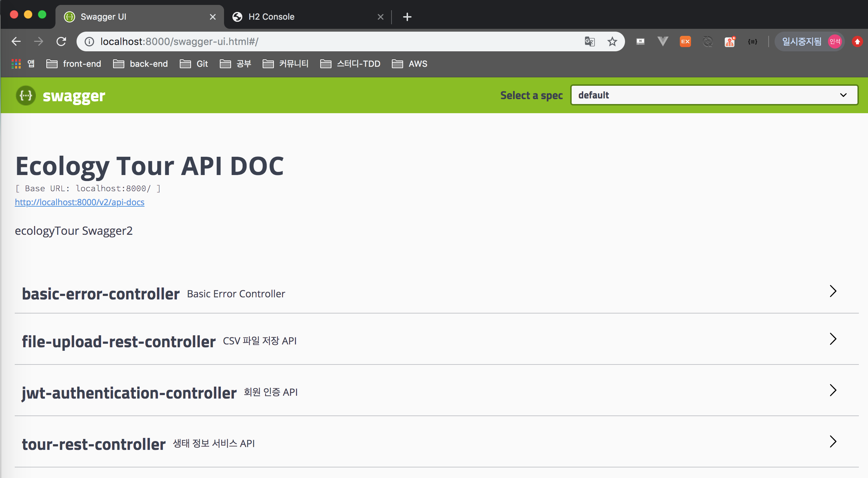868x478 pixels.
Task: Click the red update arrow icon
Action: [857, 41]
